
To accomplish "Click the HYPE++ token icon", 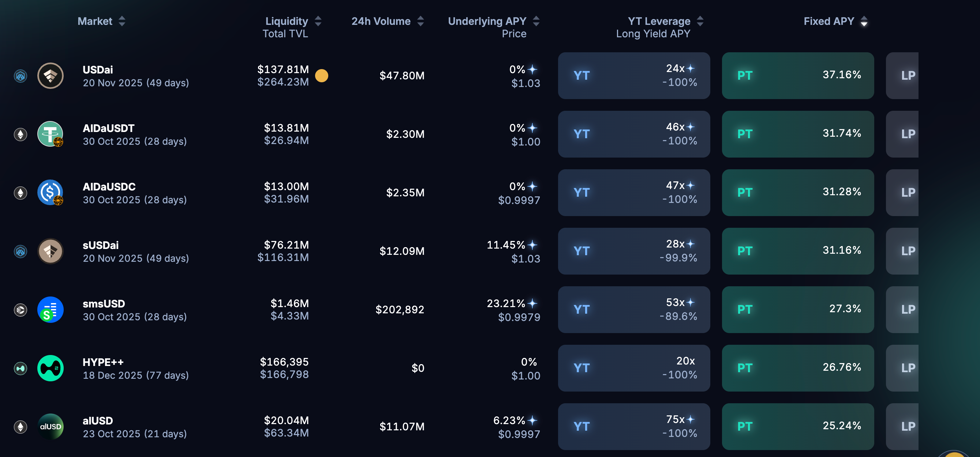I will tap(50, 368).
